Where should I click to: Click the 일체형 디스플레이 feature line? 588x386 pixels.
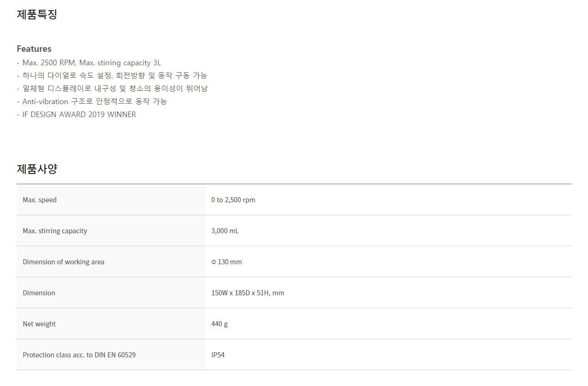click(112, 88)
